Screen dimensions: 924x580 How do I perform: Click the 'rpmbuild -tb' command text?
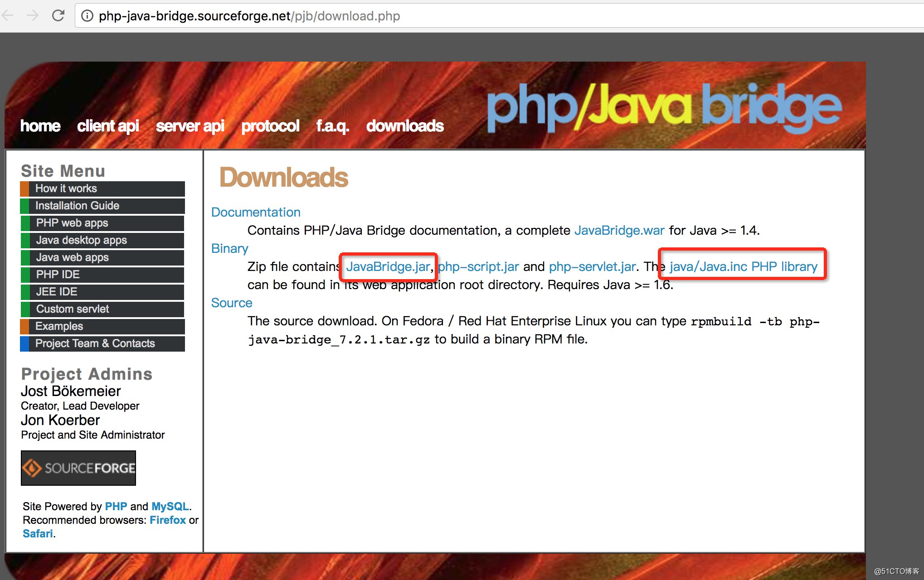click(736, 321)
